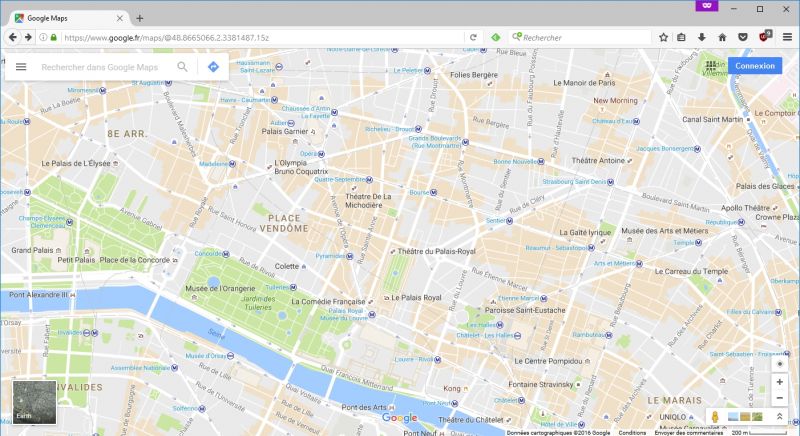
Task: Open the Google Maps hamburger menu
Action: [x=21, y=67]
